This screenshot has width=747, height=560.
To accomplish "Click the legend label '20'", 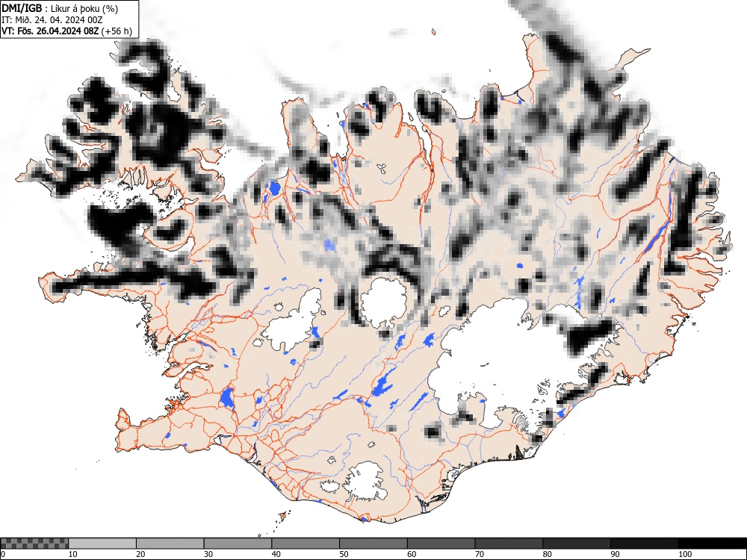I will tap(140, 554).
